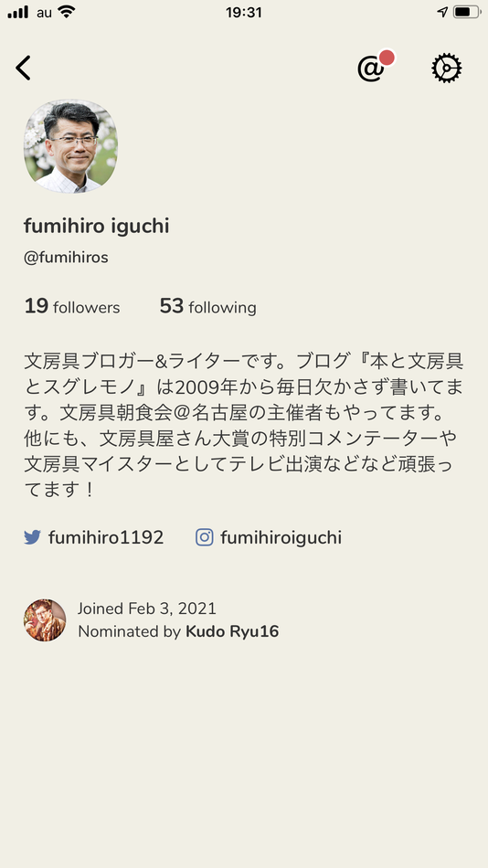Tap the fumihiro iguchi display name
This screenshot has width=488, height=868.
96,226
